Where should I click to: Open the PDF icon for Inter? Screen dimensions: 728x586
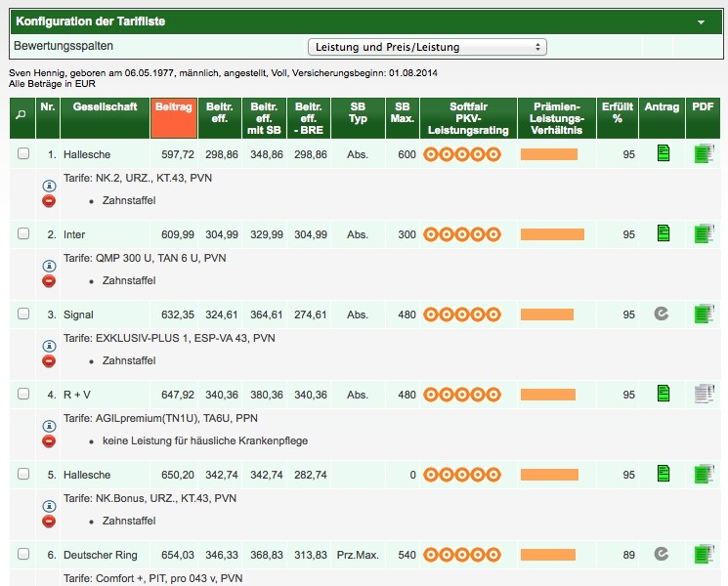(x=704, y=233)
